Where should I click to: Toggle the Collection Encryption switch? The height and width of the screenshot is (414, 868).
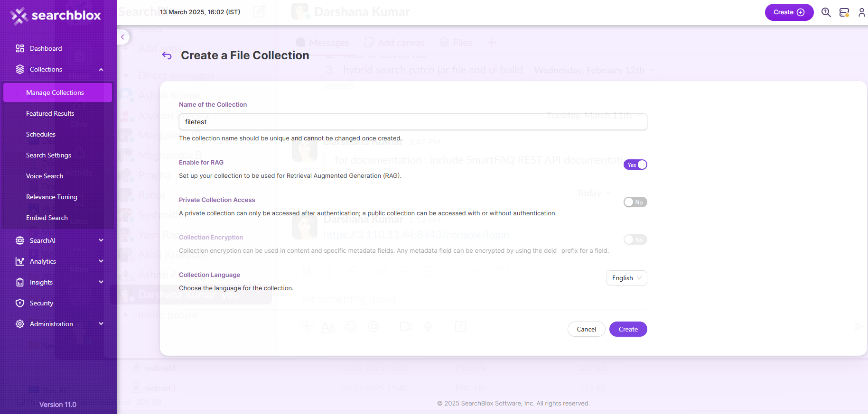coord(635,239)
